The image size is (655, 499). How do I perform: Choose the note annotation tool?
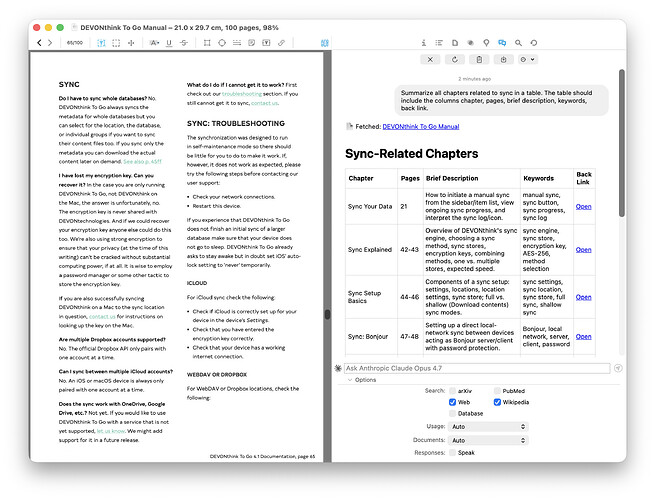pos(251,43)
